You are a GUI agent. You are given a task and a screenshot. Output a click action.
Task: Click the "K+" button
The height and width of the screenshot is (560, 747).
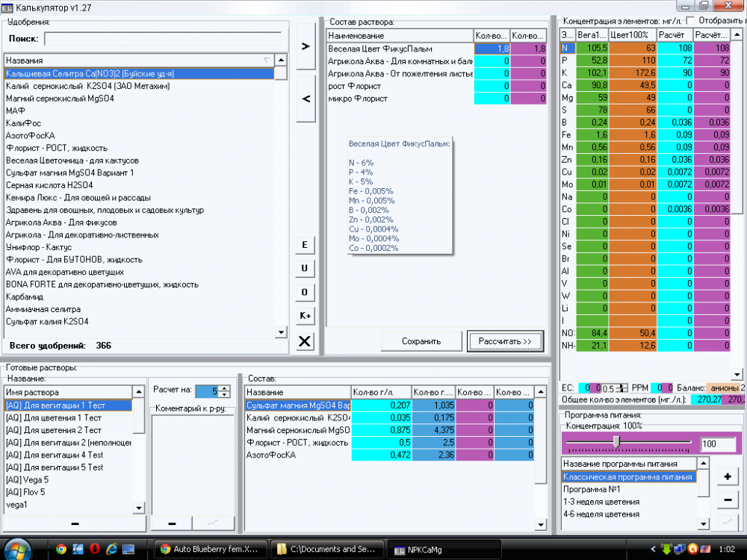click(305, 316)
